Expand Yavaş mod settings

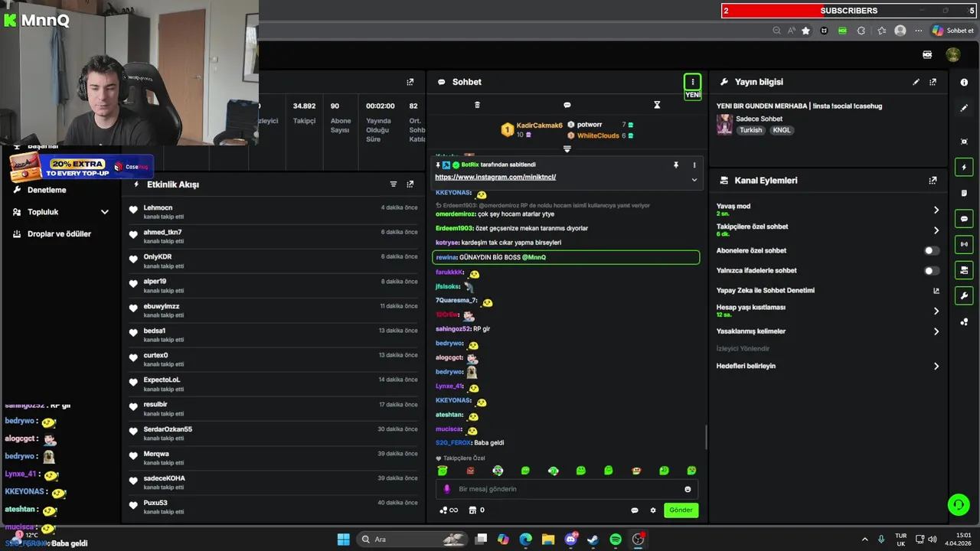(x=936, y=210)
